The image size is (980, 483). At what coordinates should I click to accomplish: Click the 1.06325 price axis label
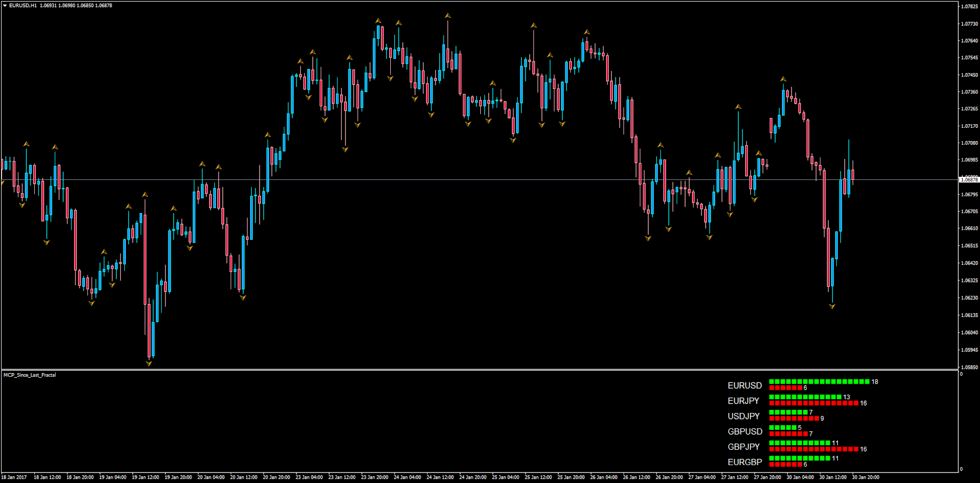pos(969,280)
